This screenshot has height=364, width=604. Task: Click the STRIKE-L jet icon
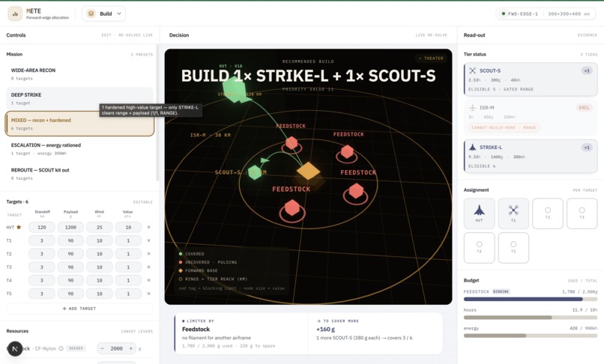click(x=473, y=147)
